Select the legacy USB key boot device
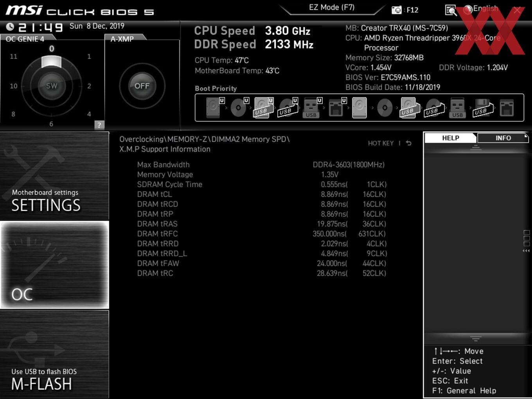Screen dimensions: 532x399 (457, 108)
